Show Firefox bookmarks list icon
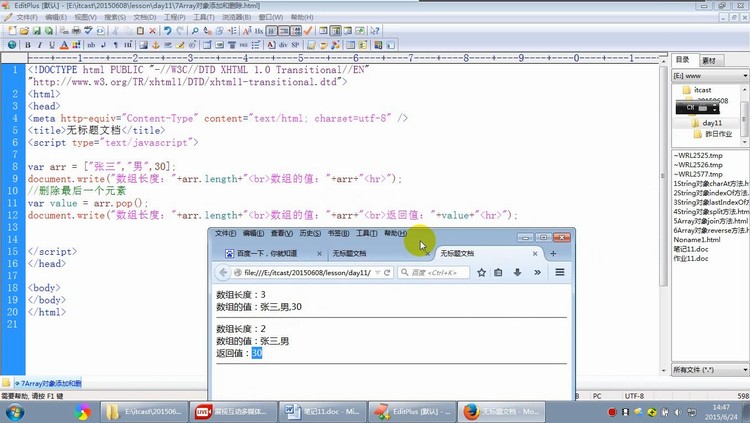The width and height of the screenshot is (750, 423). [498, 272]
